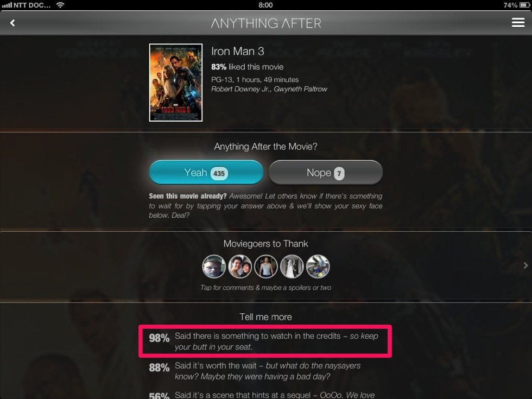The width and height of the screenshot is (532, 399).
Task: Tap the Iron Man 3 movie poster
Action: [x=176, y=83]
